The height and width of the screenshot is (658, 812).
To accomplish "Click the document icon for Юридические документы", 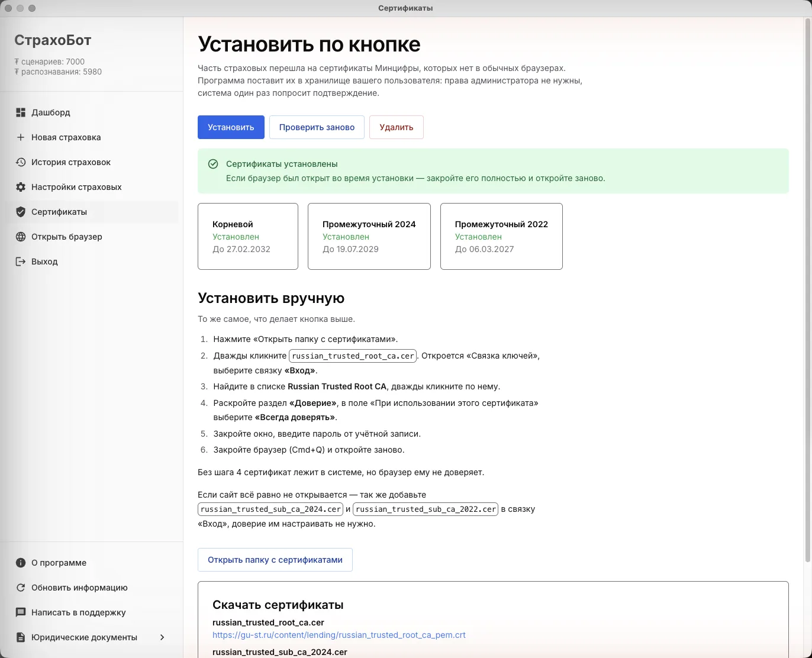I will pos(21,637).
